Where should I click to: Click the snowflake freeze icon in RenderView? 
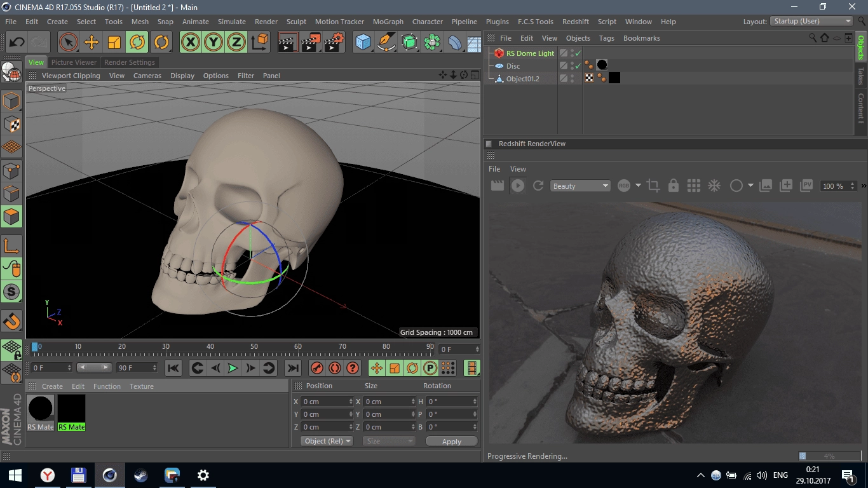click(x=714, y=186)
